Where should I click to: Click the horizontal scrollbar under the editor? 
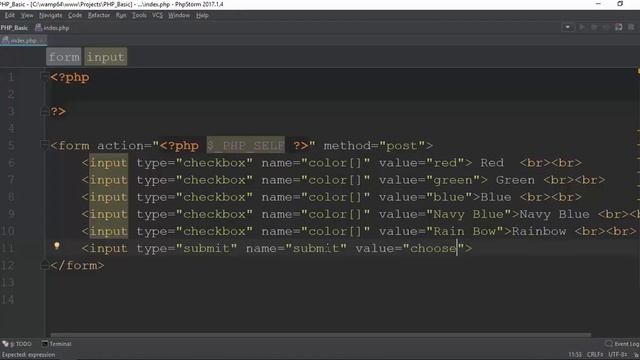pyautogui.click(x=320, y=335)
